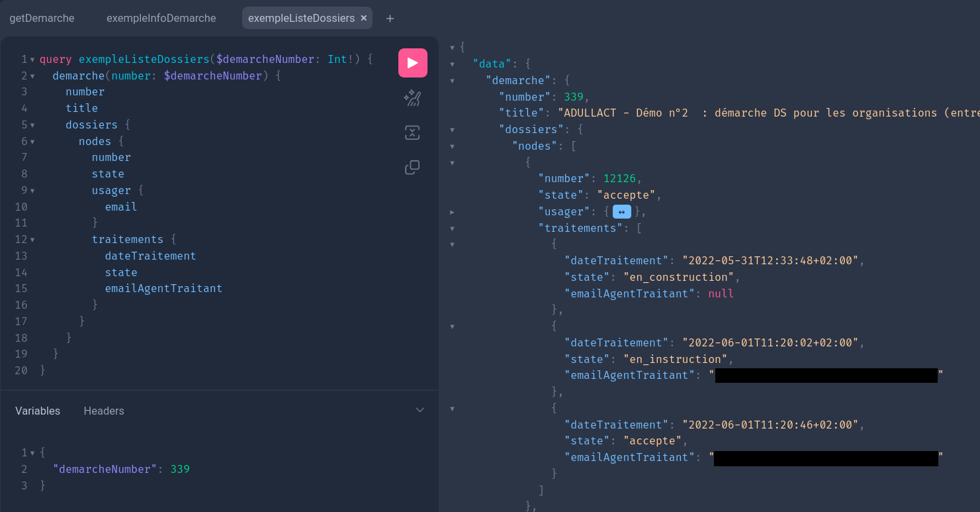Fold the variables JSON line 1 arrow

point(32,453)
